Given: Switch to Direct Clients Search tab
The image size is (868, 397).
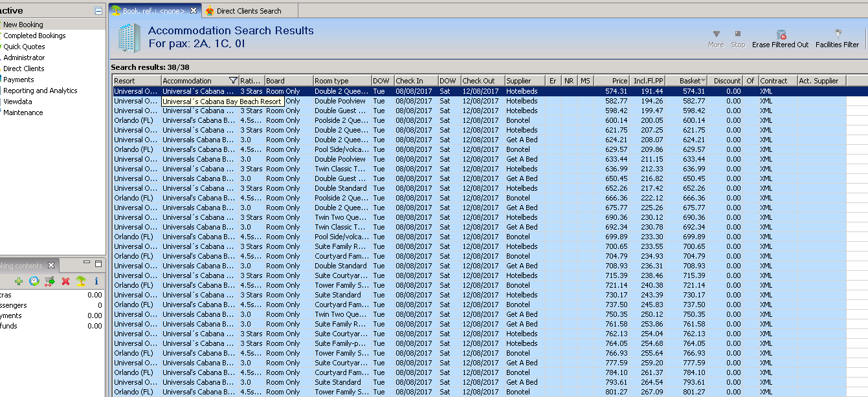Looking at the screenshot, I should pos(249,11).
